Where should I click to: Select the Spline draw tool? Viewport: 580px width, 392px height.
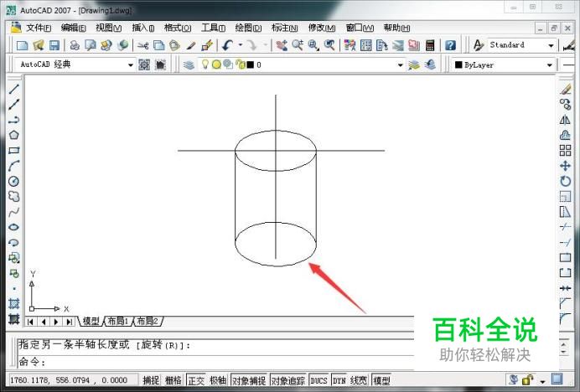(x=13, y=212)
